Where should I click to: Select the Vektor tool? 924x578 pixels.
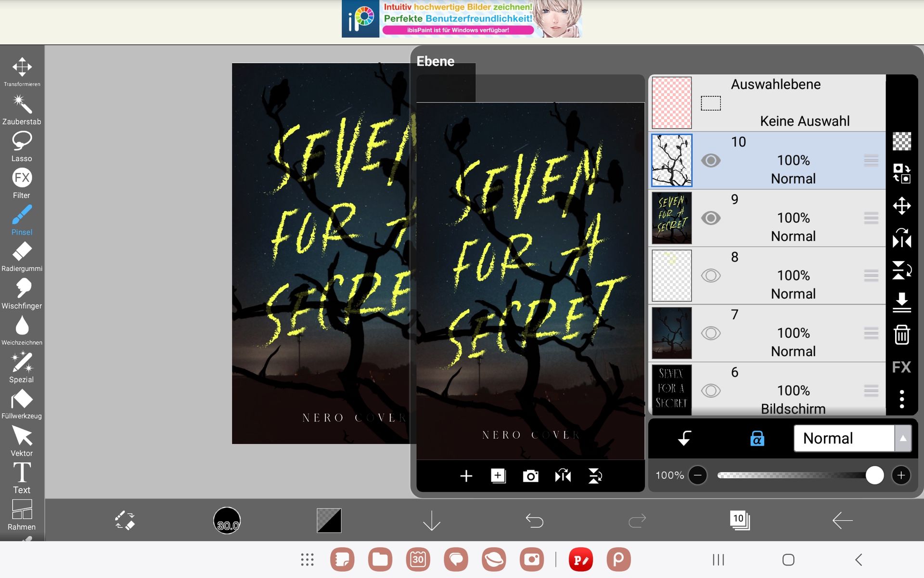coord(22,441)
